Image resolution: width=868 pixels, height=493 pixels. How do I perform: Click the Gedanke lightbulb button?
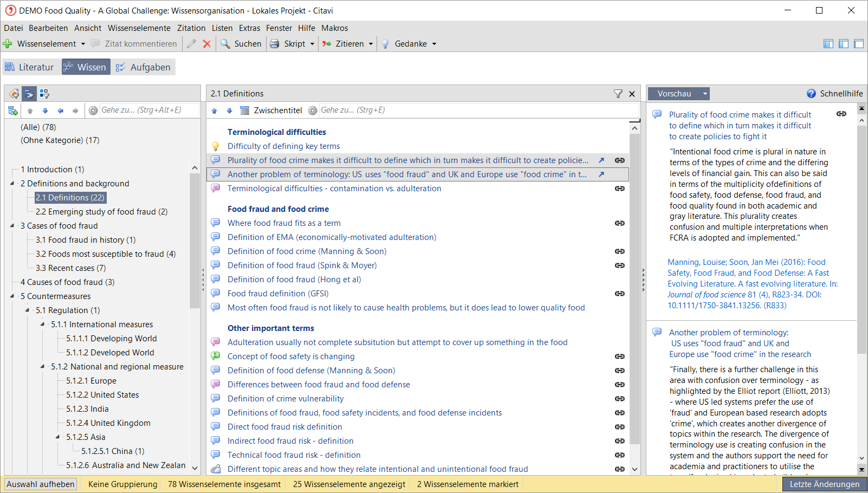tap(404, 44)
